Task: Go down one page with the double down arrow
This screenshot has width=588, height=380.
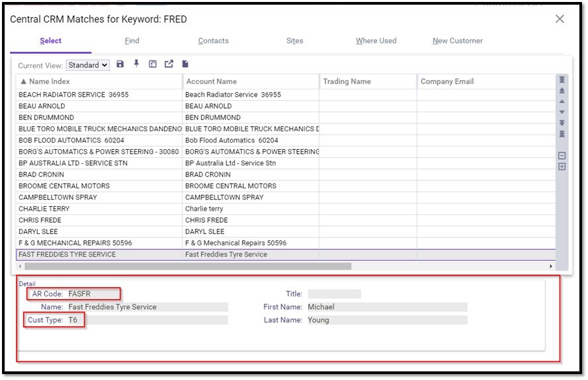Action: coord(561,123)
